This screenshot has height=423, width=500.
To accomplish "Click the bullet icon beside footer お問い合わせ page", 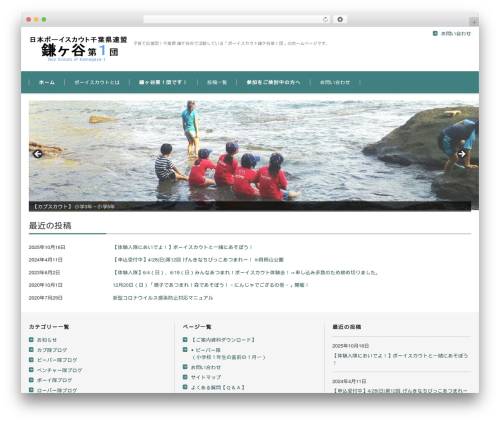I will pos(185,367).
